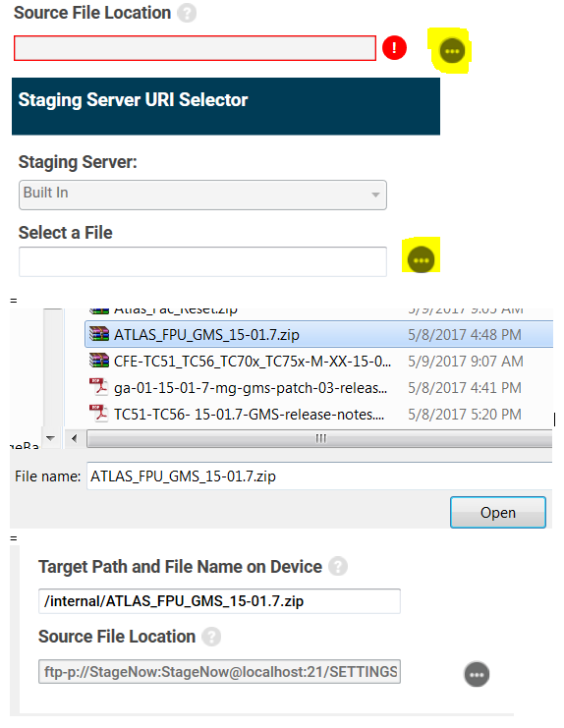564x728 pixels.
Task: Click the 5/9/2017 9:07 AM date cell
Action: pyautogui.click(x=466, y=362)
